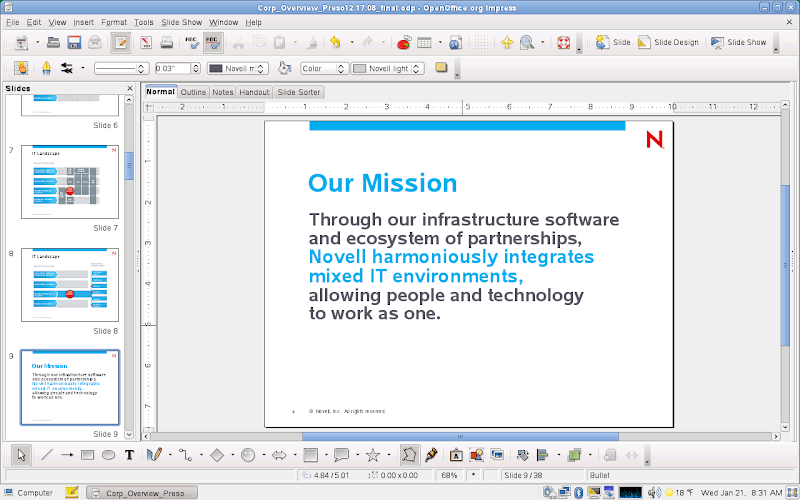Viewport: 800px width, 500px height.
Task: Print the file directly
Action: (167, 43)
